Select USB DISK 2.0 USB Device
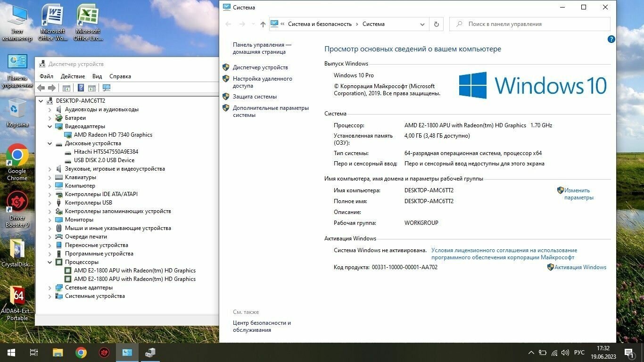The width and height of the screenshot is (644, 362). [104, 160]
